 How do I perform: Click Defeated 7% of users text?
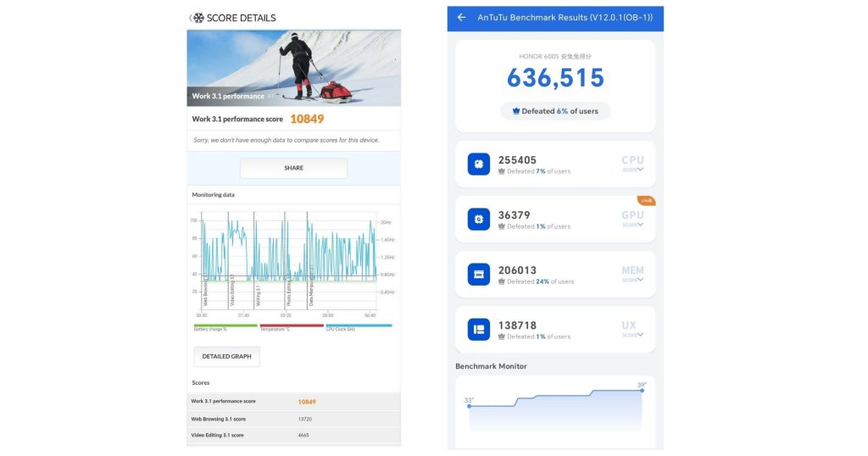pos(538,171)
